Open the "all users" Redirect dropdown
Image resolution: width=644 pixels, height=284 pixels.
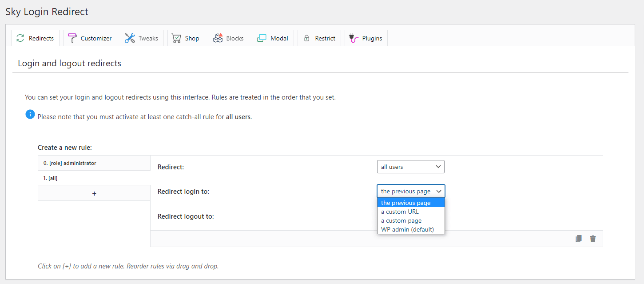(410, 166)
